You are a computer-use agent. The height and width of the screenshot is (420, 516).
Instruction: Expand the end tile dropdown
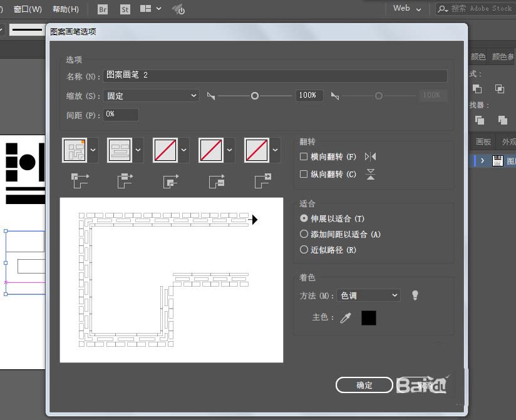coord(275,150)
